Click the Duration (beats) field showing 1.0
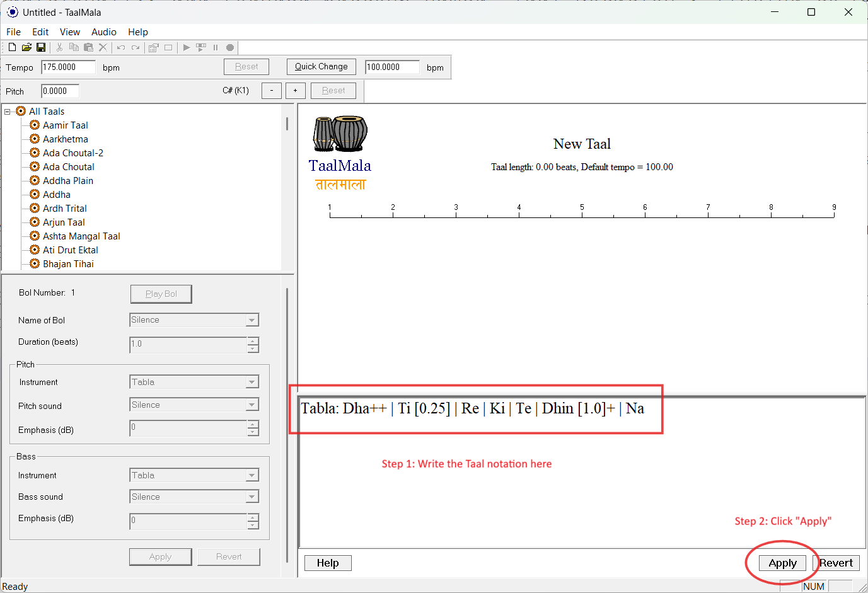 (188, 345)
